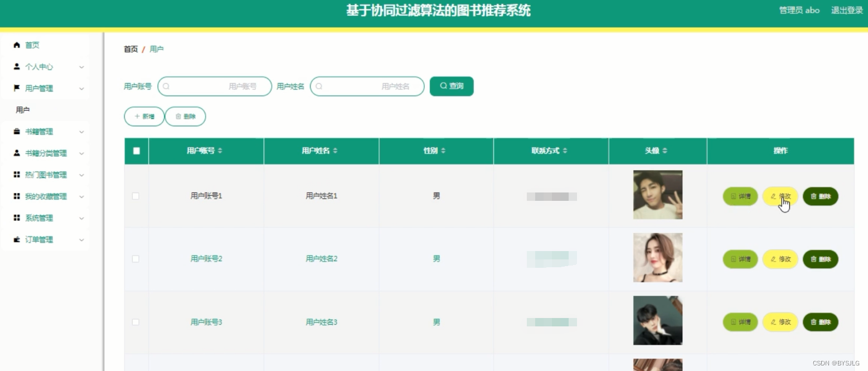The image size is (868, 371).
Task: Check the row checkbox for 用户账号1
Action: 135,196
